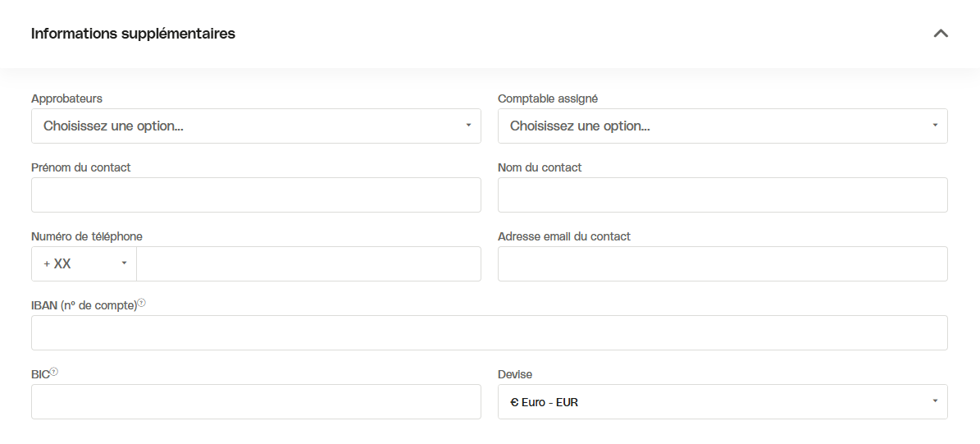Viewport: 980px width, 444px height.
Task: Click into the IBAN account number field
Action: coord(490,332)
